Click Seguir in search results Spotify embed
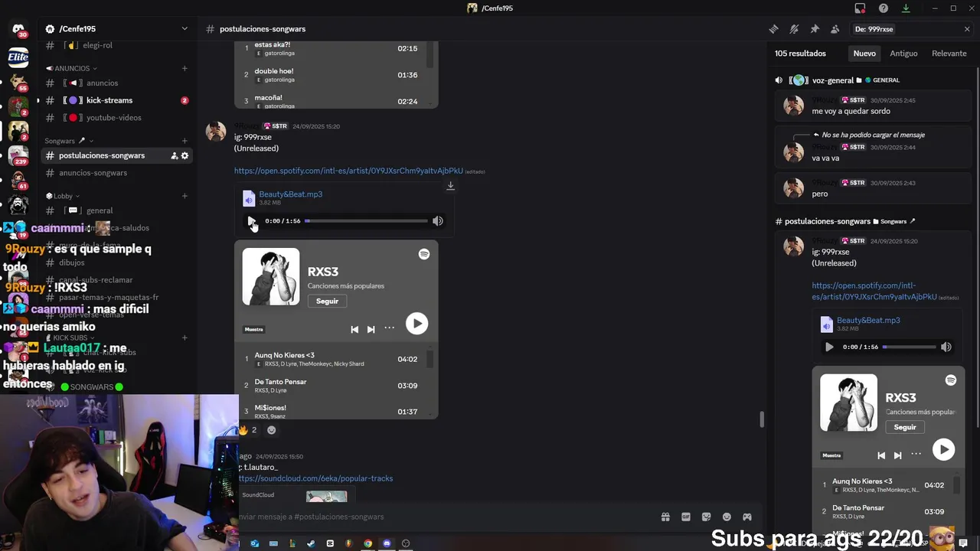This screenshot has height=551, width=980. [905, 427]
